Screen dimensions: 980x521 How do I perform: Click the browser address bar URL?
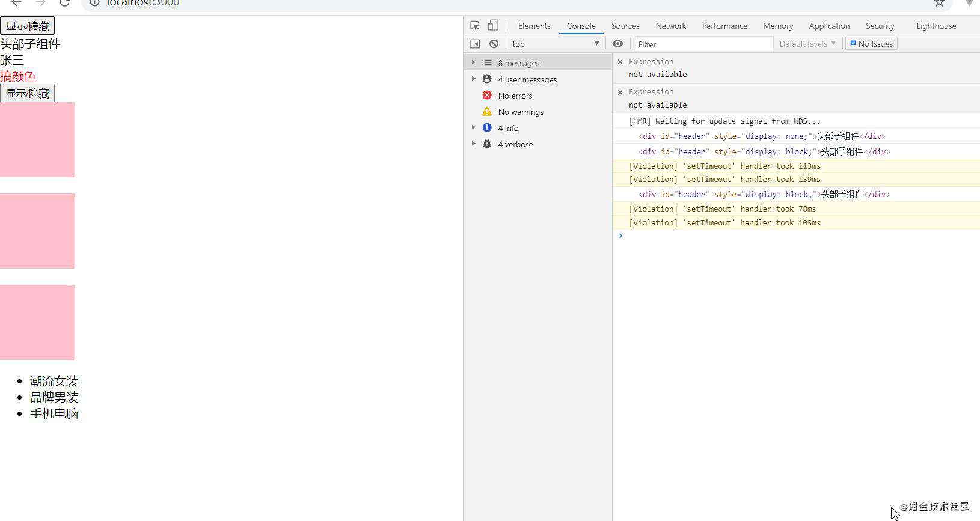click(x=143, y=3)
